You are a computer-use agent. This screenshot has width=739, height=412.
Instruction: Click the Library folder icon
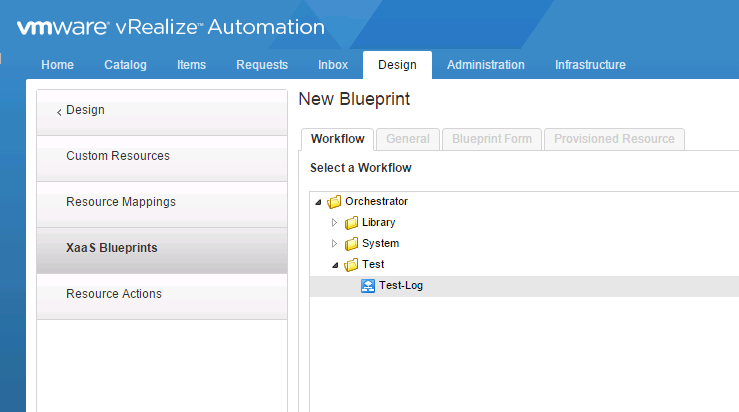[351, 222]
